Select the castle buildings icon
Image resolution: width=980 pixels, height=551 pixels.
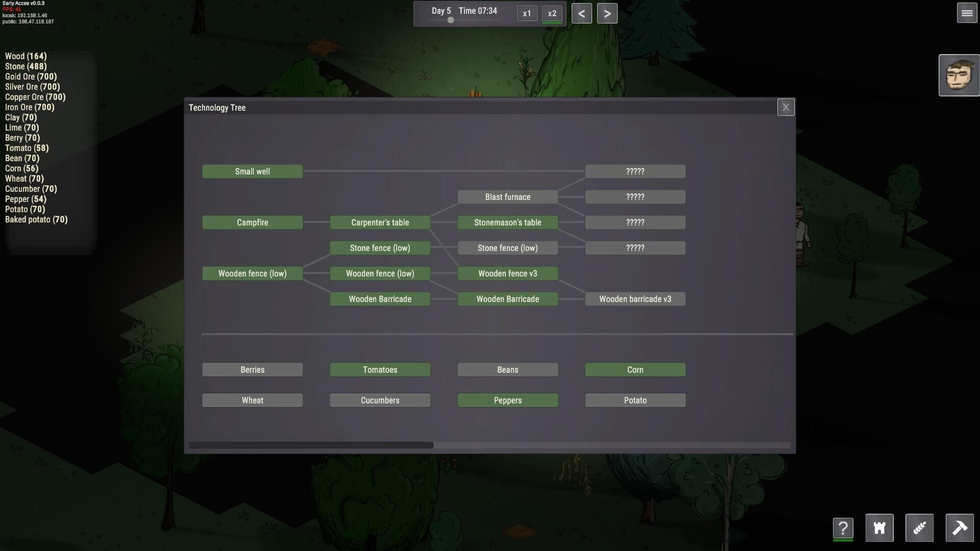click(879, 528)
